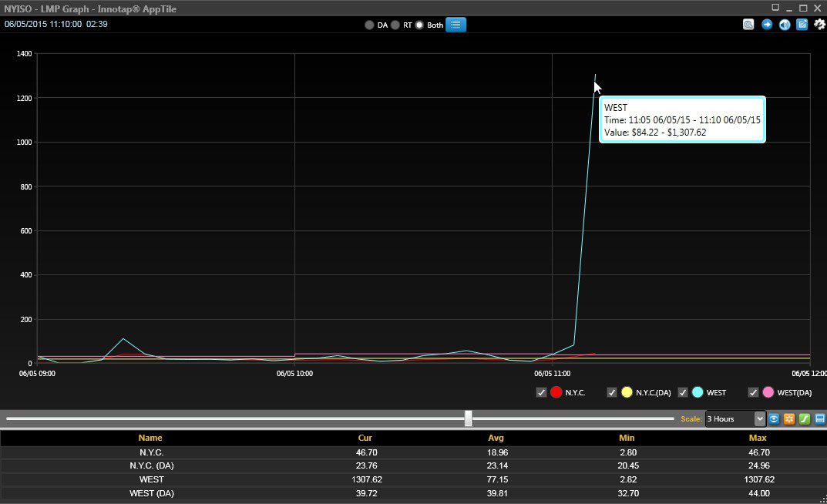Click the window resize grip corner
827x504 pixels.
(823, 500)
